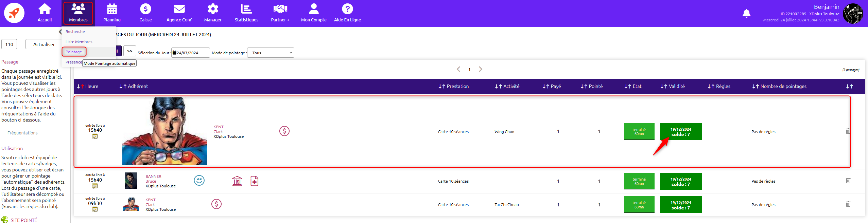
Task: Click the 'Tai Chi Chuan' activity cell
Action: [507, 205]
